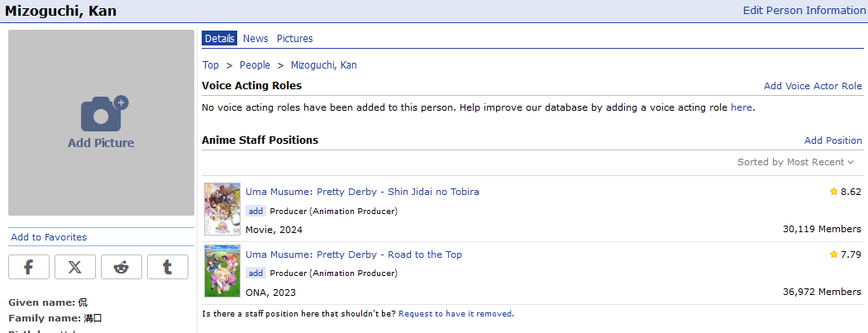Image resolution: width=868 pixels, height=333 pixels.
Task: Open the Sorted by Most Recent dropdown
Action: [795, 162]
